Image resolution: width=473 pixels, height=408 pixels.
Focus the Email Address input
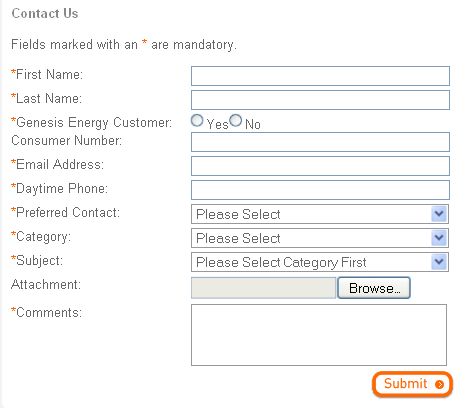320,166
